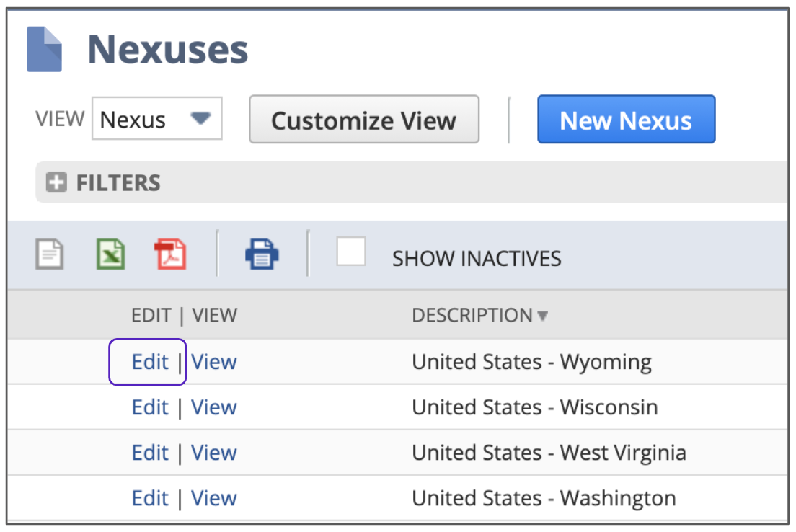The image size is (796, 532).
Task: Expand the Filters section
Action: tap(56, 183)
